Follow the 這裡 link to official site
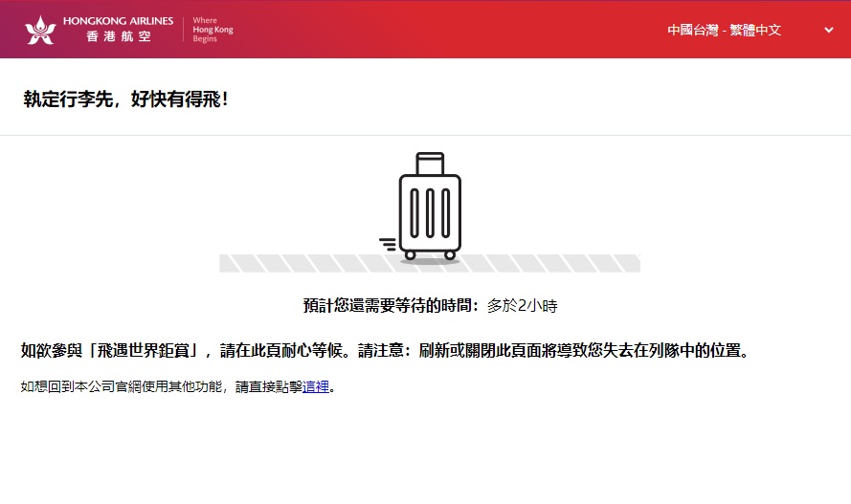Image resolution: width=851 pixels, height=504 pixels. (x=316, y=387)
